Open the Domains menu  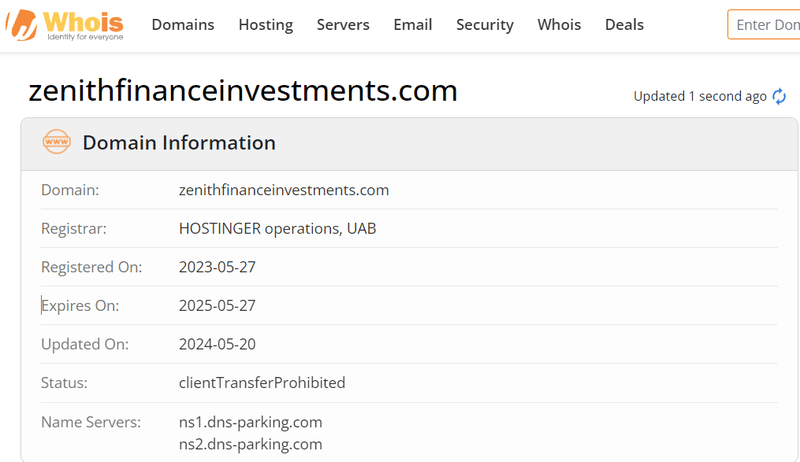183,24
